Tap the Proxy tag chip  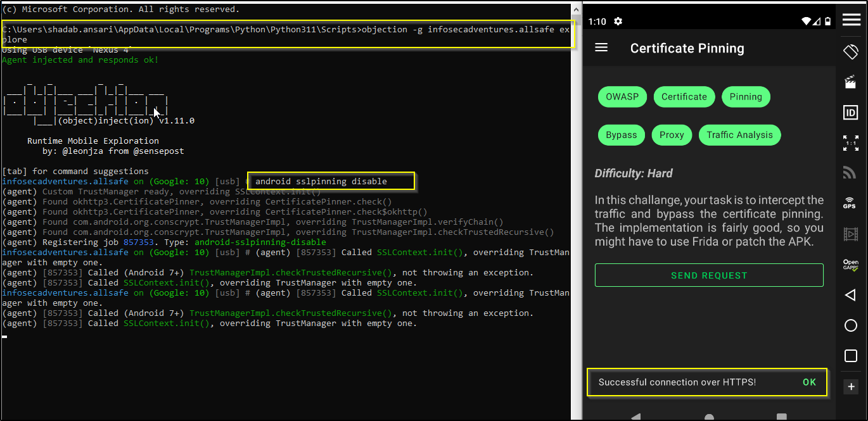(671, 135)
